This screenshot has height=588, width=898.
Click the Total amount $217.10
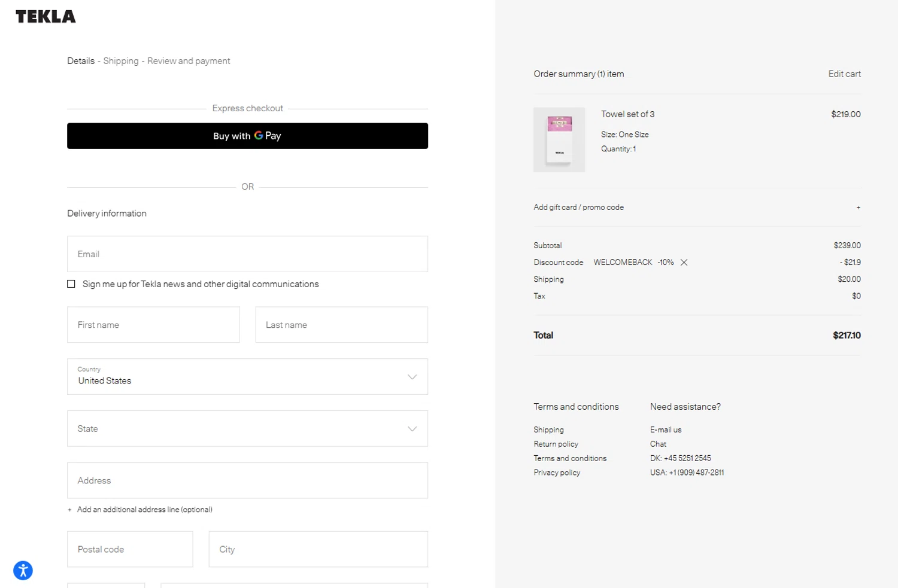click(x=847, y=336)
